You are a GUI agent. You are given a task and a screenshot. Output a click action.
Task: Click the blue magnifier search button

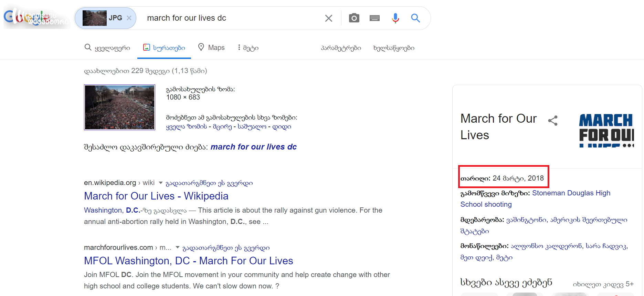tap(415, 18)
